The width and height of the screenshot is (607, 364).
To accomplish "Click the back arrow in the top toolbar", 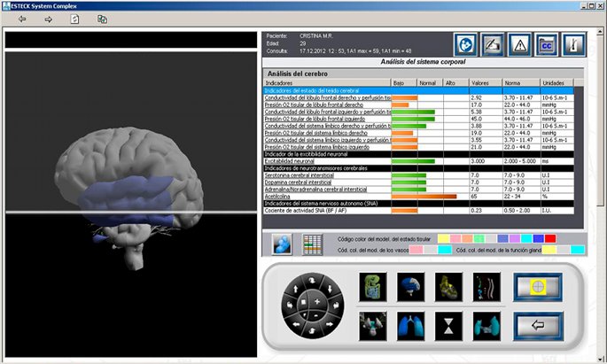I will click(21, 18).
